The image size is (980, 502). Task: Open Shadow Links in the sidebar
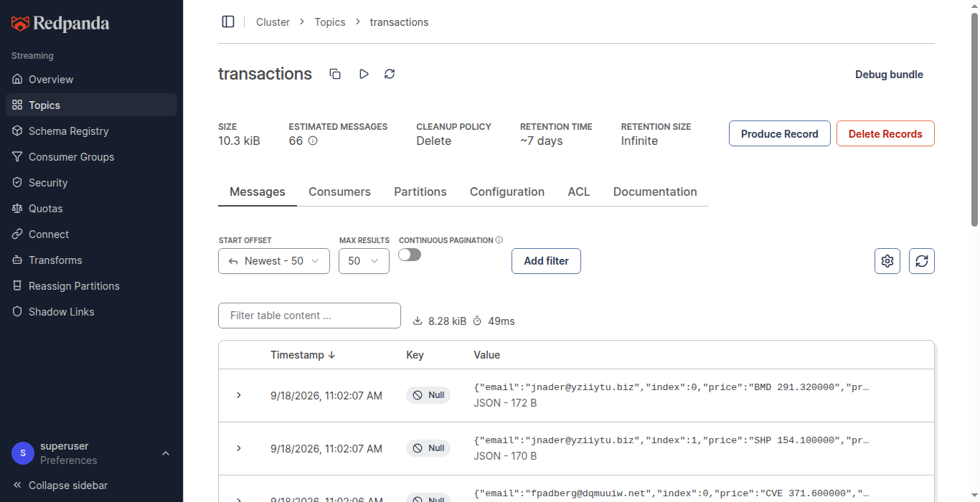click(x=91, y=311)
